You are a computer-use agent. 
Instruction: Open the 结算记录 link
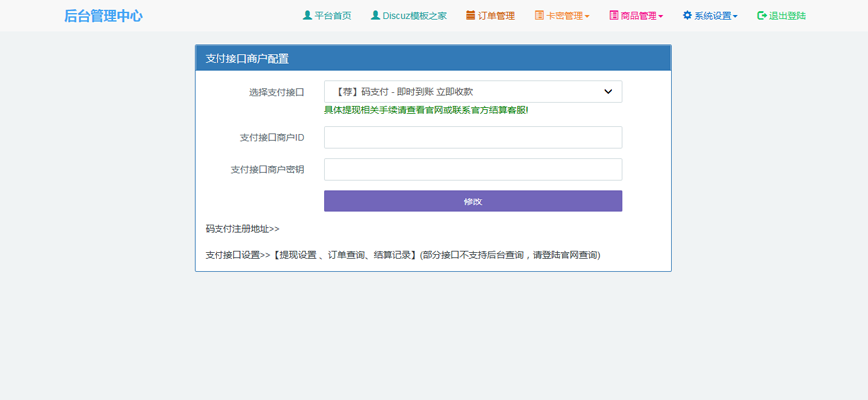pos(392,255)
